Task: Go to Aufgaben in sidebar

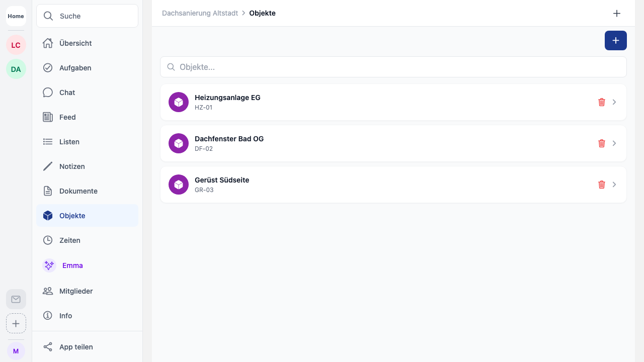Action: click(75, 68)
